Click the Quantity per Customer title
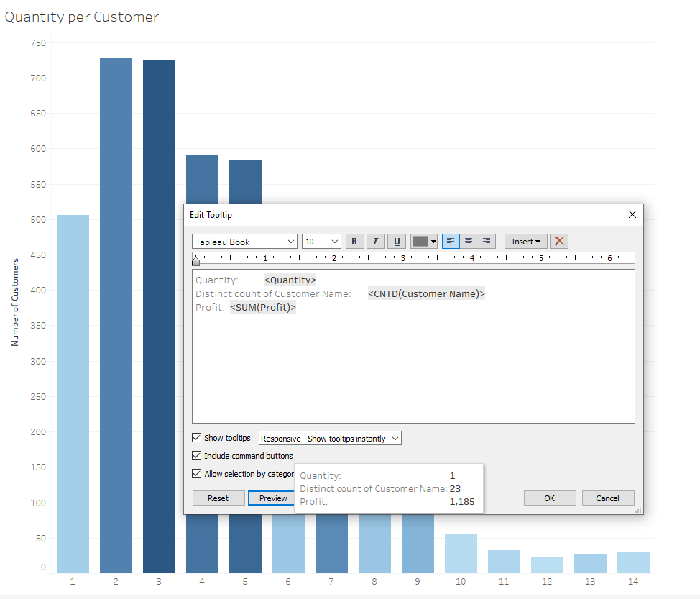700x599 pixels. tap(82, 17)
